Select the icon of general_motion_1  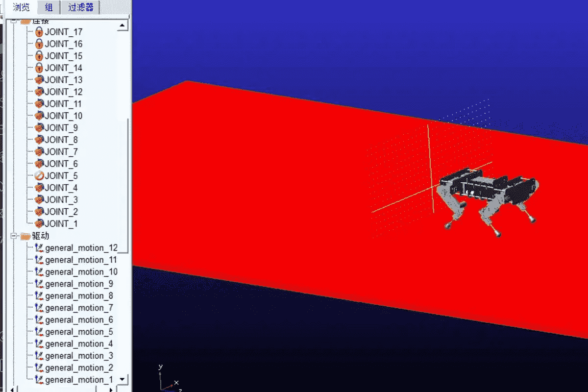[39, 380]
